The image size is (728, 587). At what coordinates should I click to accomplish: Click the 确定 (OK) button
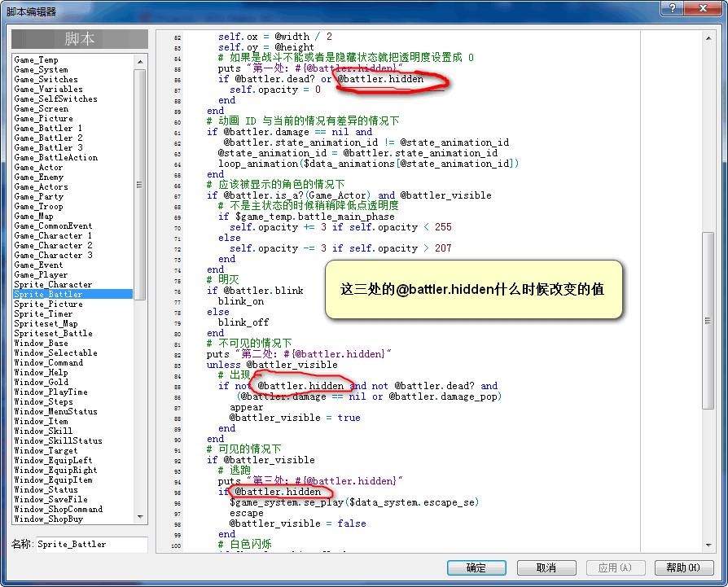pos(476,567)
